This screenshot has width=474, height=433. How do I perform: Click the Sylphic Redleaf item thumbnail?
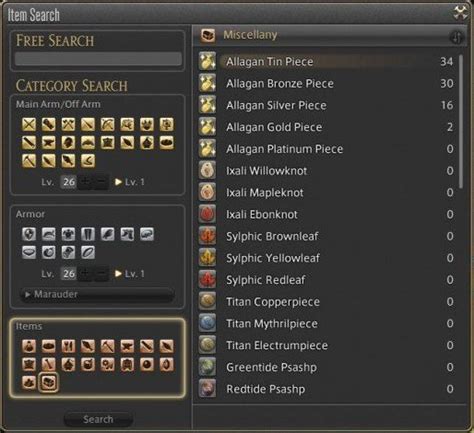[x=207, y=279]
